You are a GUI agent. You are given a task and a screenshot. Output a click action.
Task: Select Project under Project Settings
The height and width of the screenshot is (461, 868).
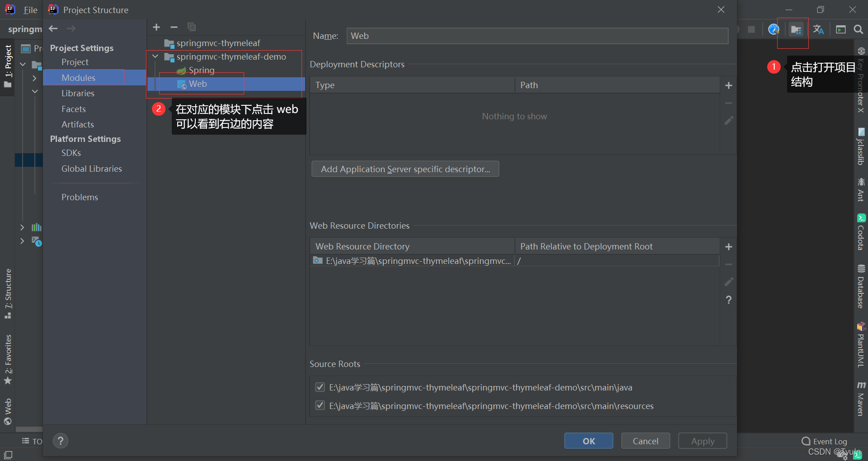tap(75, 62)
